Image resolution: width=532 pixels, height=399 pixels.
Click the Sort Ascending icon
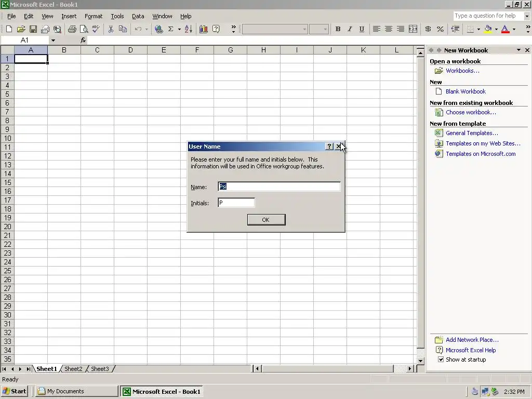189,29
